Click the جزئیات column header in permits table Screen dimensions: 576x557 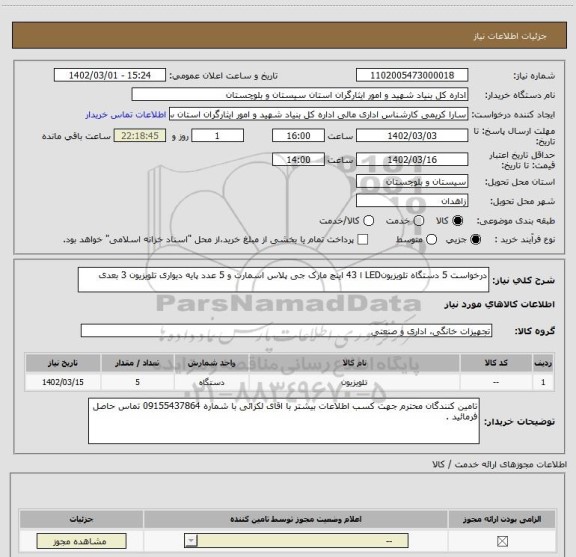click(x=81, y=519)
